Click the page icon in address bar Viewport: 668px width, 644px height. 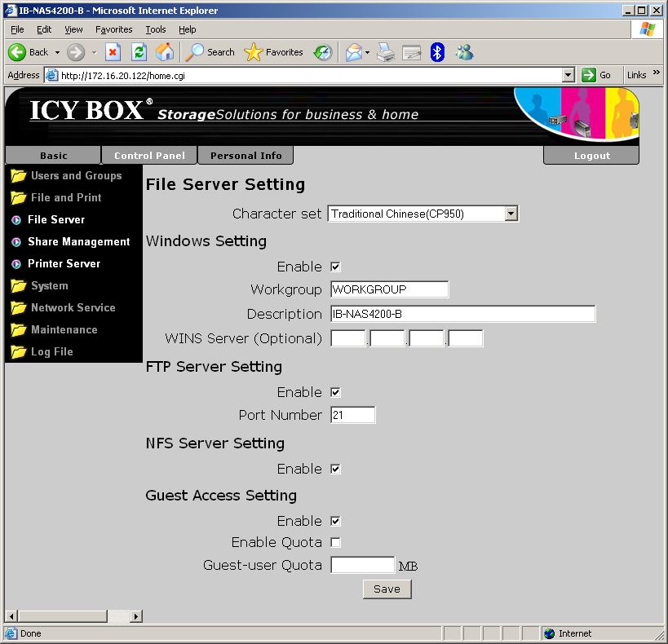pos(51,75)
